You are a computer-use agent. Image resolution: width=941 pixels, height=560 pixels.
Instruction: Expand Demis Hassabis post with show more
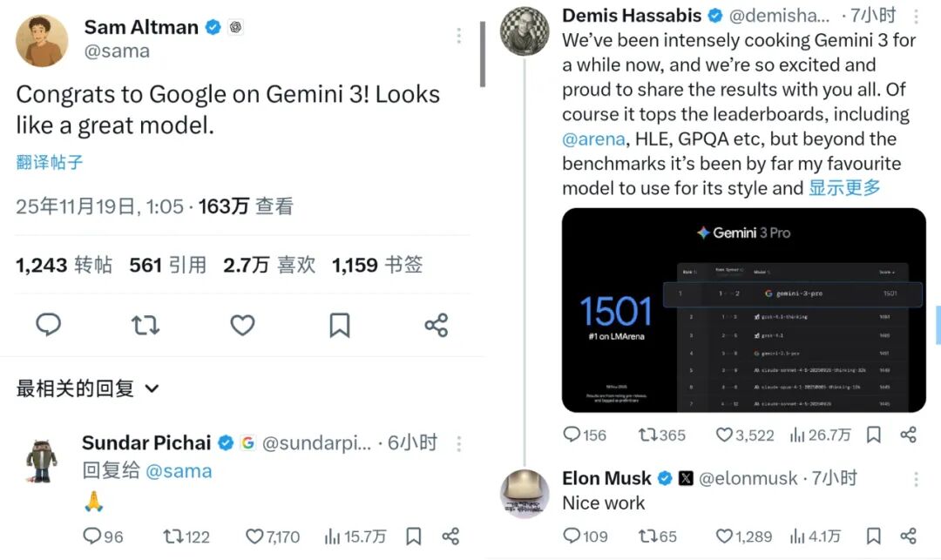(x=844, y=187)
